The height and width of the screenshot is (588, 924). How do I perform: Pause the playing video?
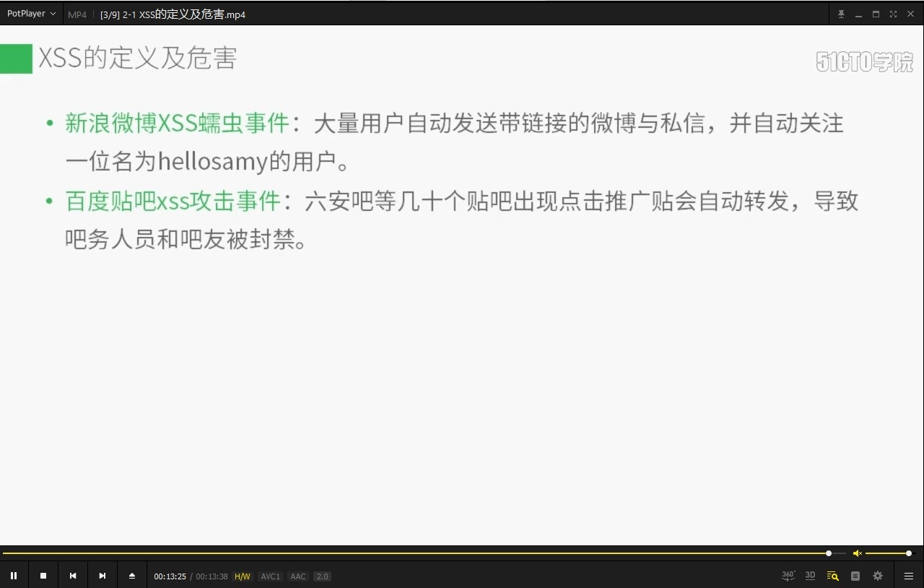[x=14, y=576]
